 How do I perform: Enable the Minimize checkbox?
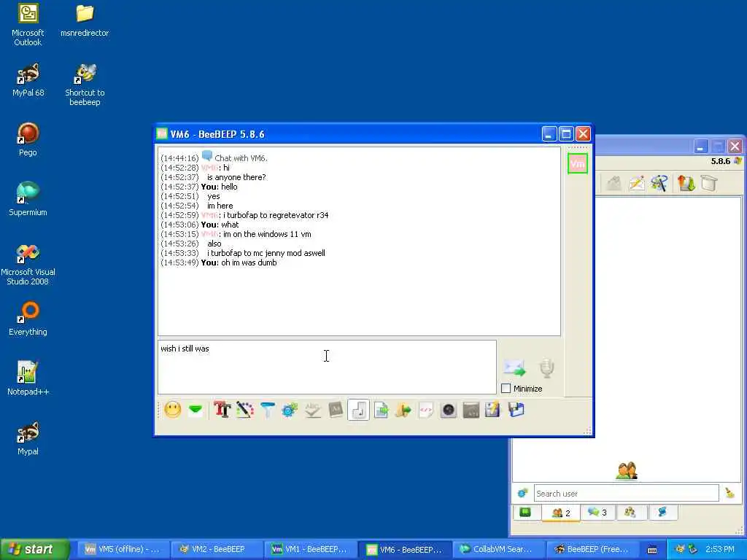tap(506, 389)
